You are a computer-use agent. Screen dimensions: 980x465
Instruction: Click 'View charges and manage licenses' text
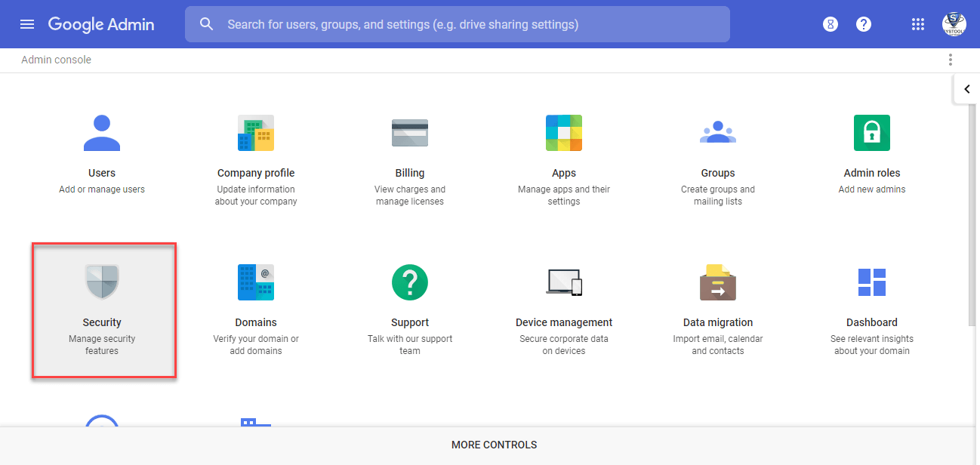pos(410,196)
